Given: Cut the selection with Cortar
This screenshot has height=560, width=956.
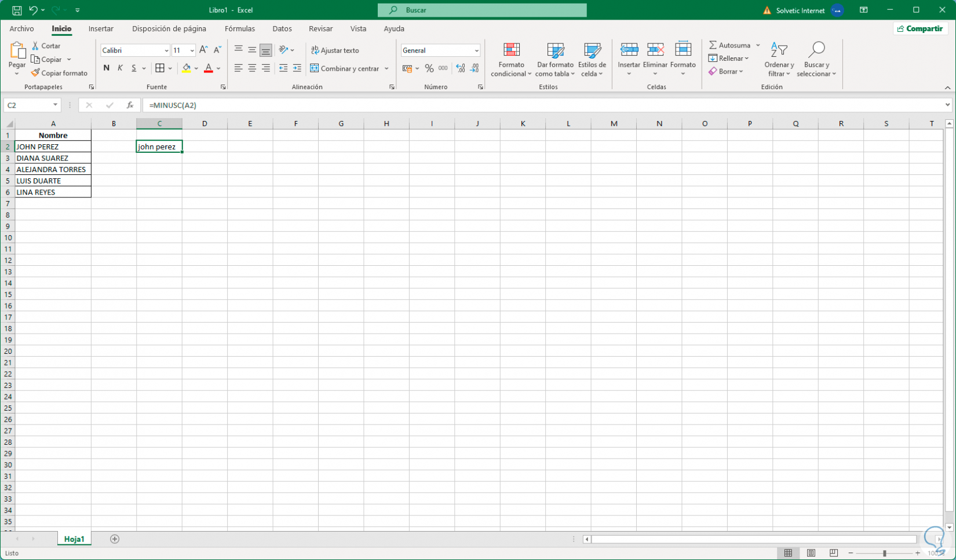Looking at the screenshot, I should 46,46.
